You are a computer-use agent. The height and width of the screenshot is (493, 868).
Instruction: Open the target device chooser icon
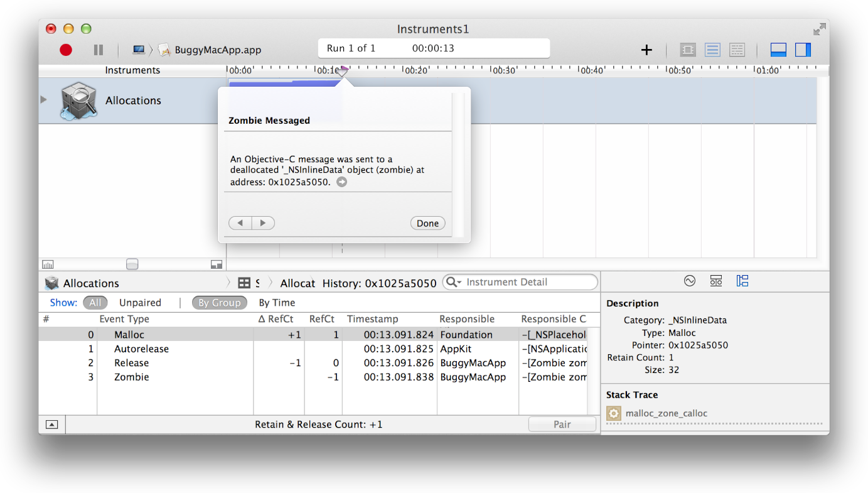click(x=139, y=50)
